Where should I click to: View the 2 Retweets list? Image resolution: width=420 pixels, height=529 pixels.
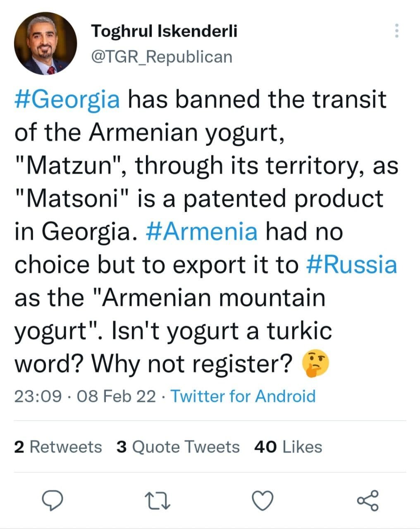point(58,447)
